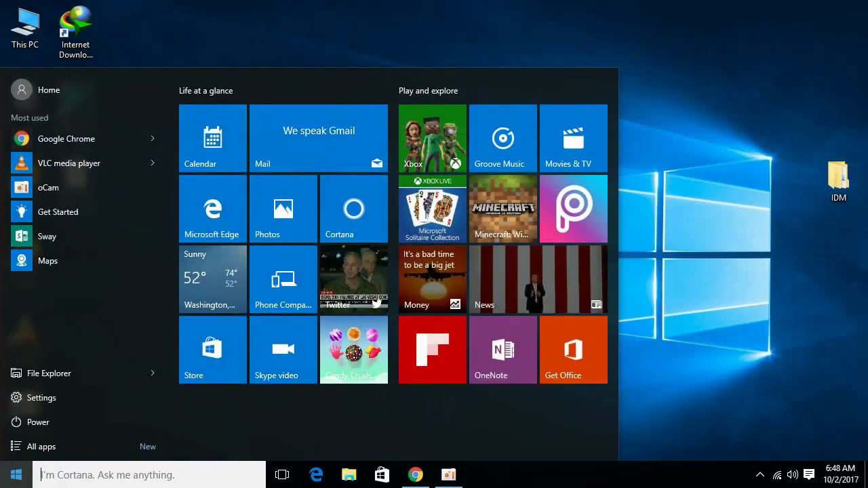The height and width of the screenshot is (488, 868).
Task: Show hidden system tray icons
Action: [760, 474]
